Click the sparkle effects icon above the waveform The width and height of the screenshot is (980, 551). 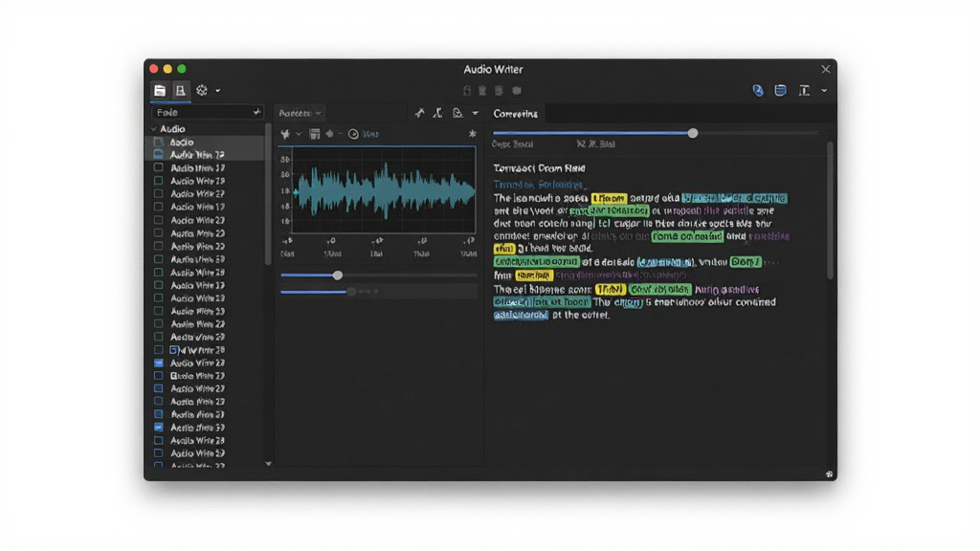tap(285, 134)
